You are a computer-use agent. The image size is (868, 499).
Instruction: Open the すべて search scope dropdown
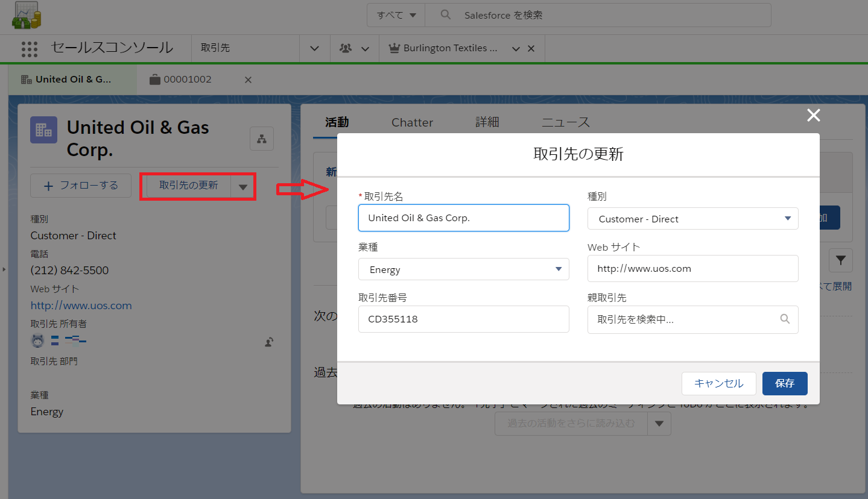[x=396, y=15]
